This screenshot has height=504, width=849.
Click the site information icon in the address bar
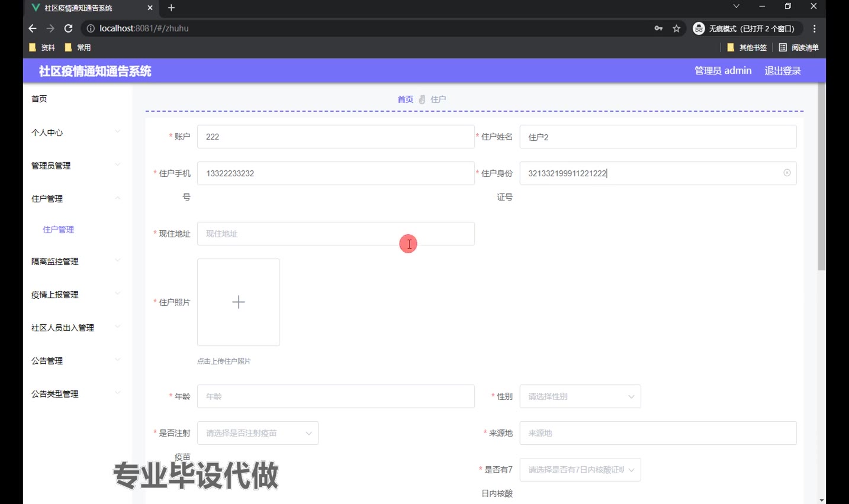pyautogui.click(x=91, y=28)
